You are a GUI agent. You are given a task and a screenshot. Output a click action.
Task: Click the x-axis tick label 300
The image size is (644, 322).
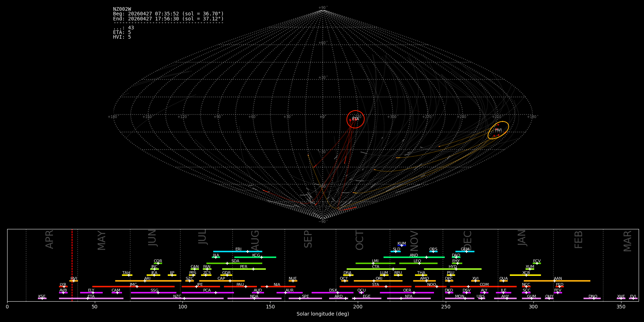pyautogui.click(x=533, y=307)
